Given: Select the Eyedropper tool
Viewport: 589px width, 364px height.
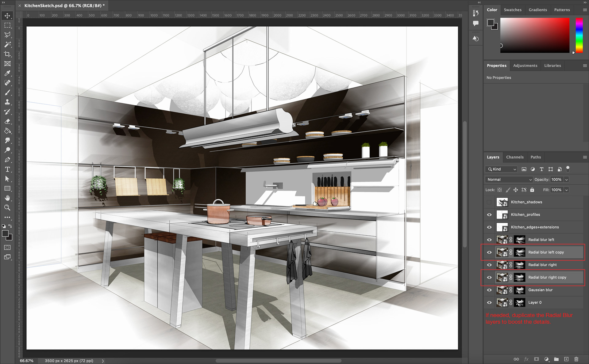Looking at the screenshot, I should pyautogui.click(x=7, y=73).
